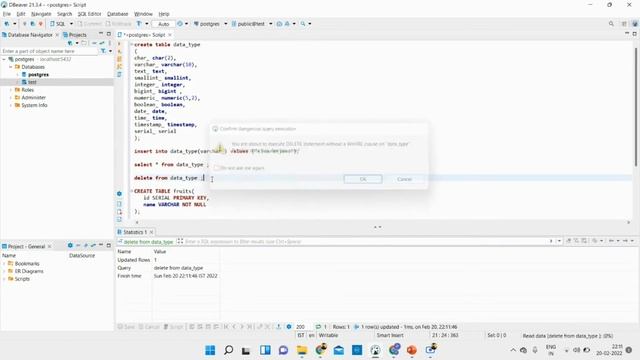Focus the SQL expression filter field
Screen dimensions: 640x360
coord(365,242)
